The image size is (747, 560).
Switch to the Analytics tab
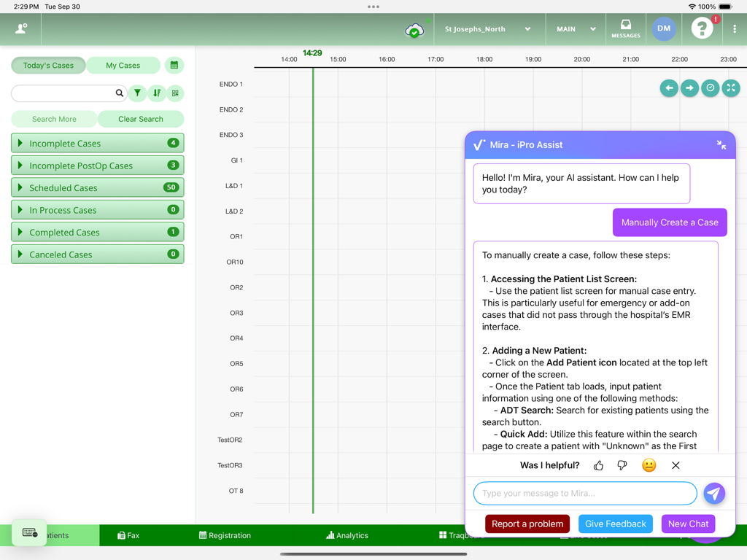[x=347, y=534]
